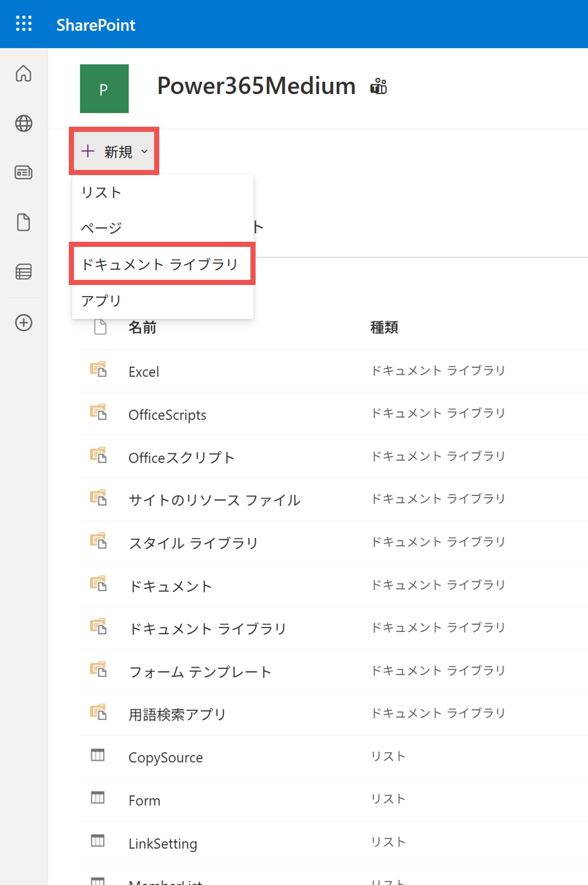The height and width of the screenshot is (885, 588).
Task: Click the 名前 column header
Action: [141, 327]
